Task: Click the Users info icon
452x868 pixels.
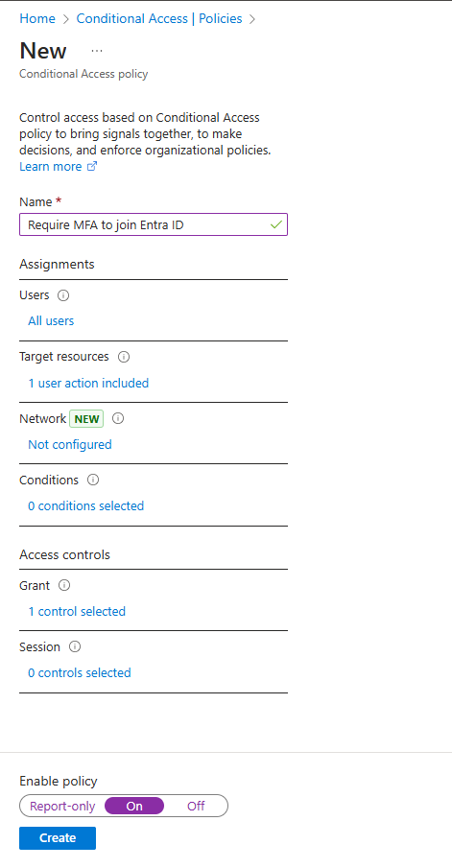Action: click(63, 295)
